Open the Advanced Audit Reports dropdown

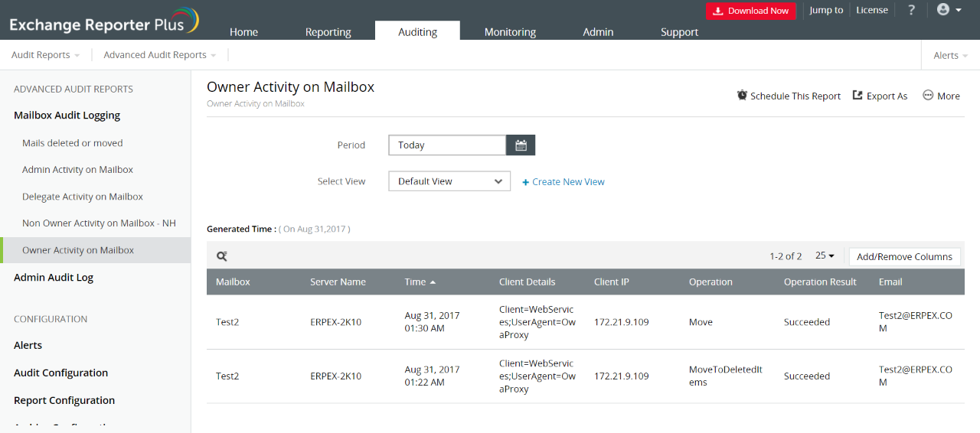159,55
